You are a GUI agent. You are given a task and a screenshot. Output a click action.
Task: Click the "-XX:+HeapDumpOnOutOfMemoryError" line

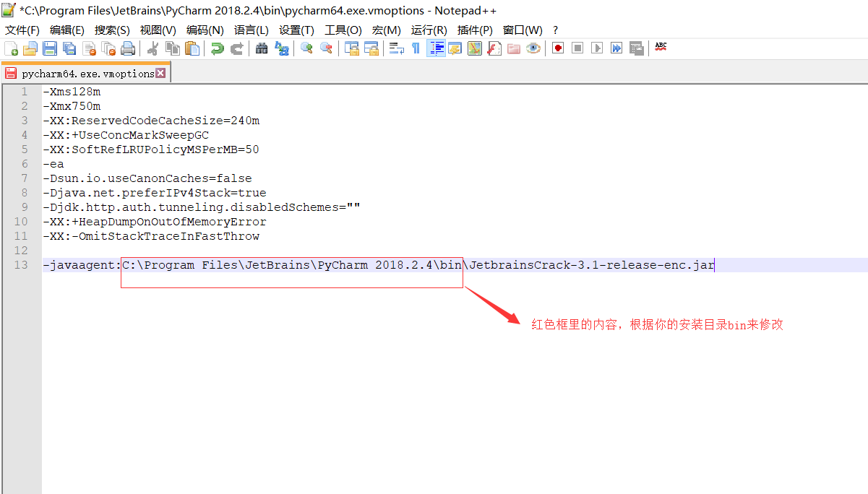pos(155,222)
